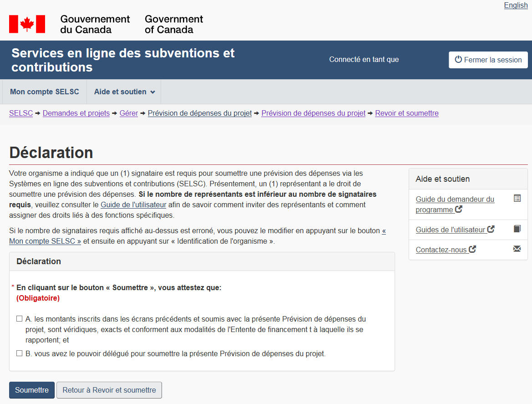Click the external-link icon after Contactez-nous
The width and height of the screenshot is (532, 404).
[472, 249]
